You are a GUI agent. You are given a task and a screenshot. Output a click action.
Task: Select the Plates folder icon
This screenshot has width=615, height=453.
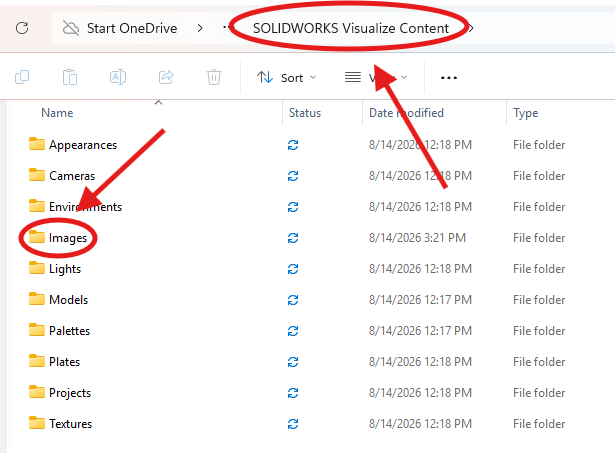point(36,361)
